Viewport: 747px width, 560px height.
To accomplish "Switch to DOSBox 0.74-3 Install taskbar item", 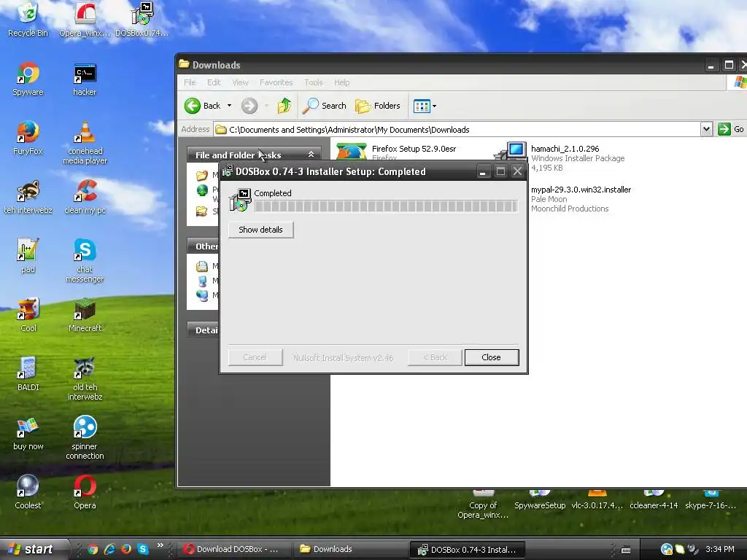I will click(468, 550).
